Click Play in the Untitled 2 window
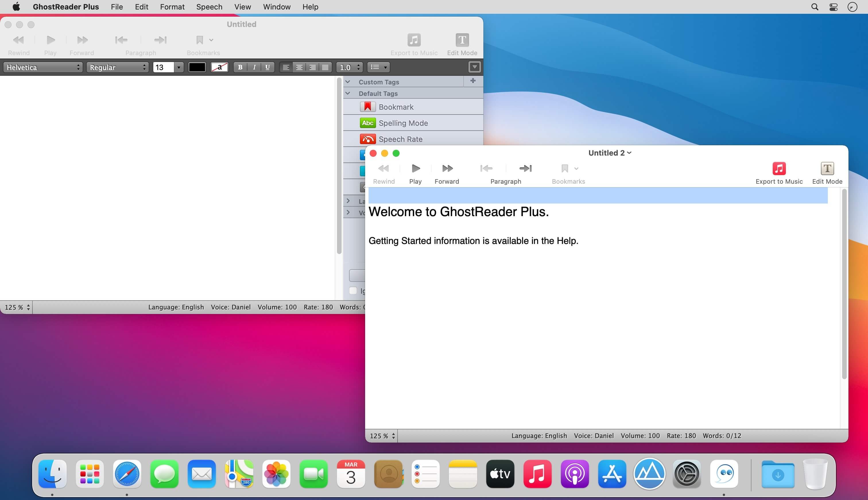This screenshot has width=868, height=500. pos(415,168)
